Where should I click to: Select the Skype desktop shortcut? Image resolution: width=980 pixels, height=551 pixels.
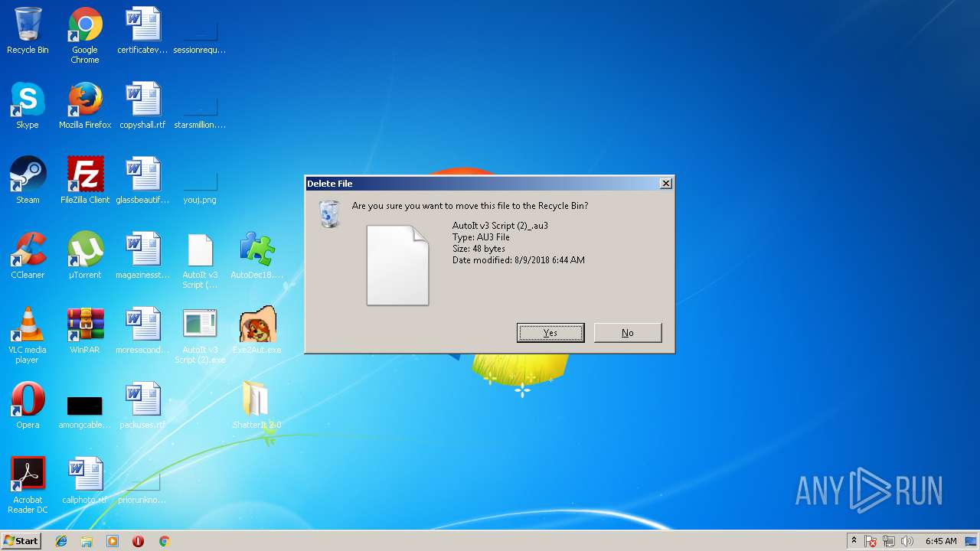[x=28, y=106]
